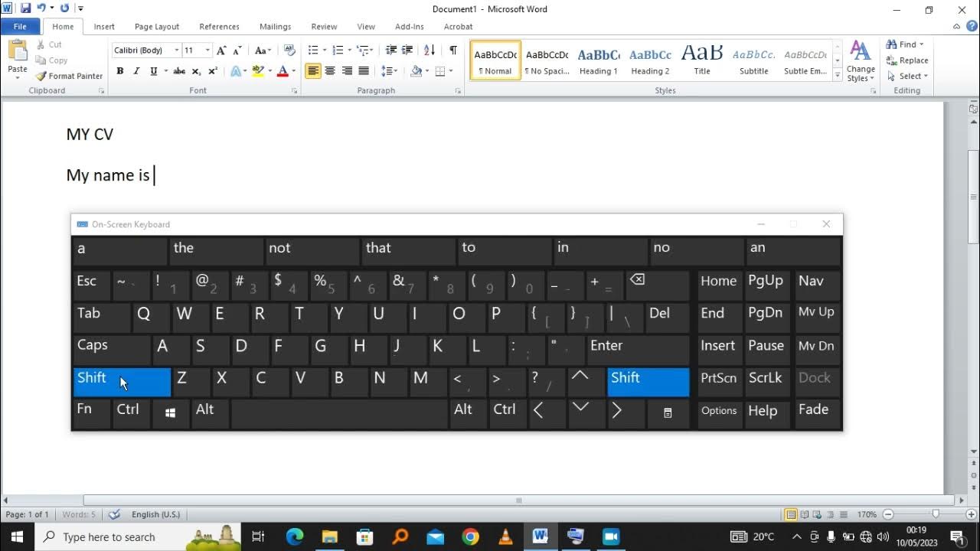
Task: Click the Options key on On-Screen Keyboard
Action: tap(719, 413)
